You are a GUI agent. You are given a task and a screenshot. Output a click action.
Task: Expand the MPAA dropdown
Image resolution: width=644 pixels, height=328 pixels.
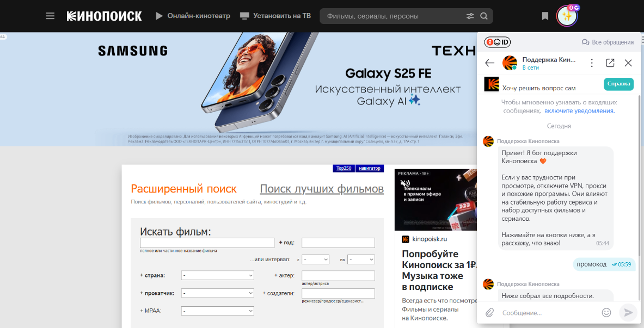click(217, 311)
